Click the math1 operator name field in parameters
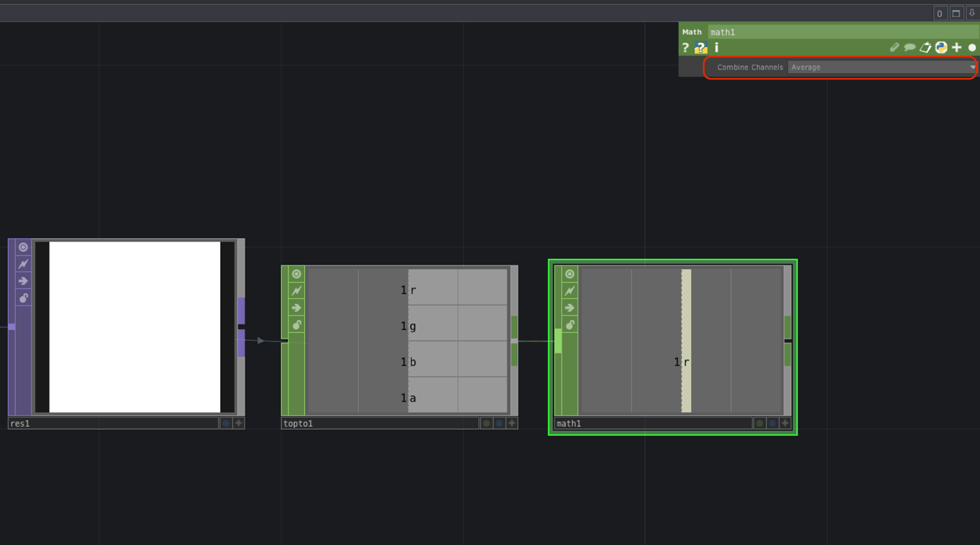This screenshot has width=980, height=545. point(842,32)
